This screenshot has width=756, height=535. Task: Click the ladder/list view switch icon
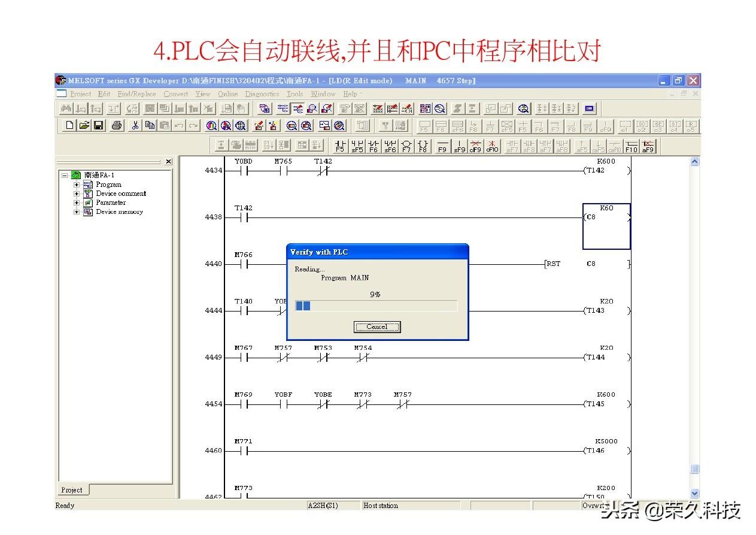click(x=265, y=108)
